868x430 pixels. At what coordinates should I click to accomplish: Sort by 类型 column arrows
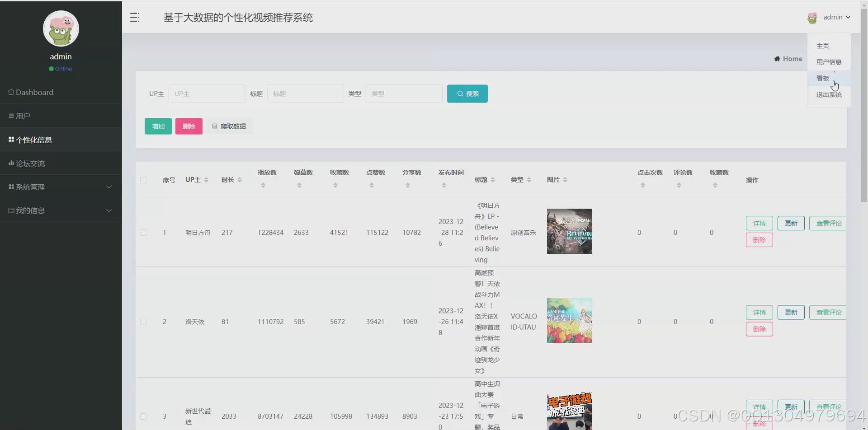click(x=529, y=180)
